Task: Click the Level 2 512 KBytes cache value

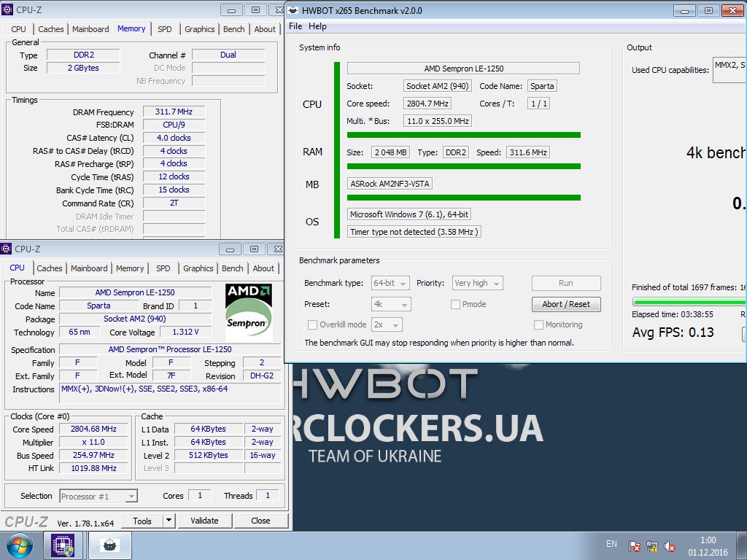Action: click(209, 455)
